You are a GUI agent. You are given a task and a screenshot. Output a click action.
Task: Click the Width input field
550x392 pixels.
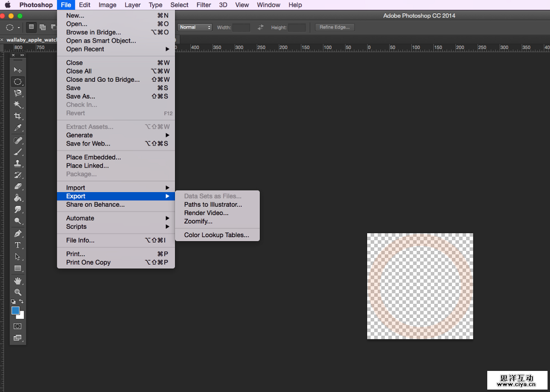(241, 27)
